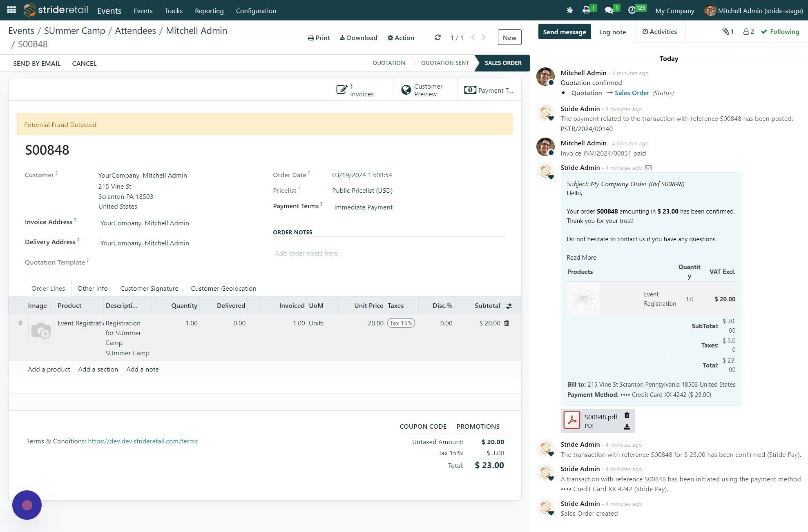Click the Send message button
The height and width of the screenshot is (532, 808).
pyautogui.click(x=564, y=32)
